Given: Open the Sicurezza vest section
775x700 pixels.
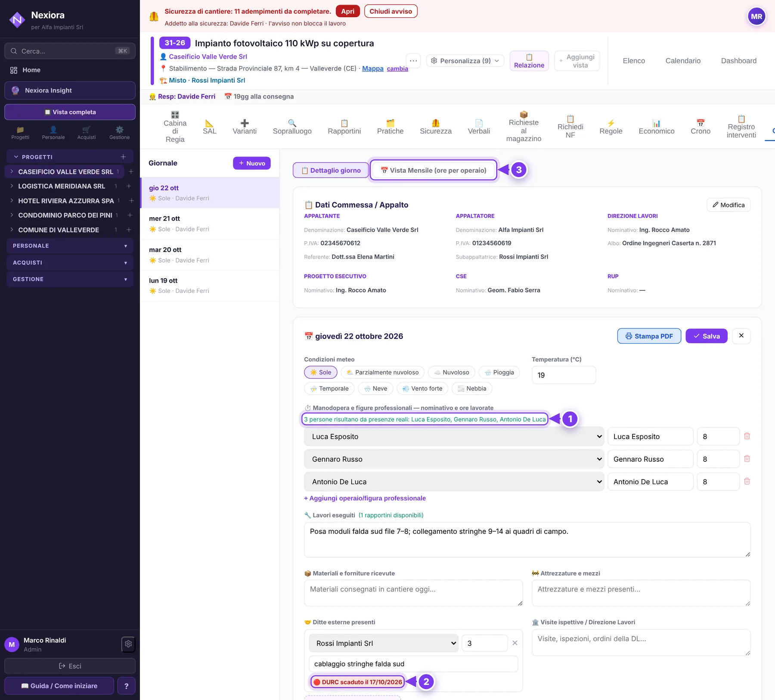Looking at the screenshot, I should tap(436, 127).
